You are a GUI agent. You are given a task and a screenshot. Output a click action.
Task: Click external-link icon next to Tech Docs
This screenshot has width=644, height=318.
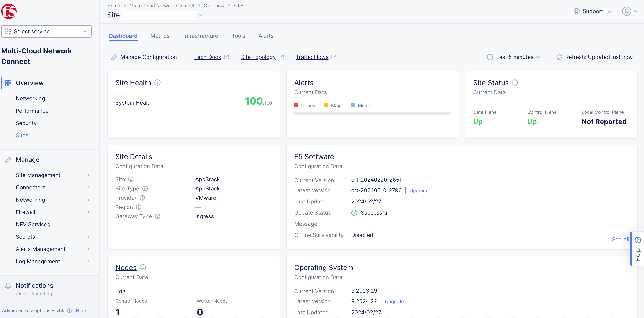tap(227, 57)
